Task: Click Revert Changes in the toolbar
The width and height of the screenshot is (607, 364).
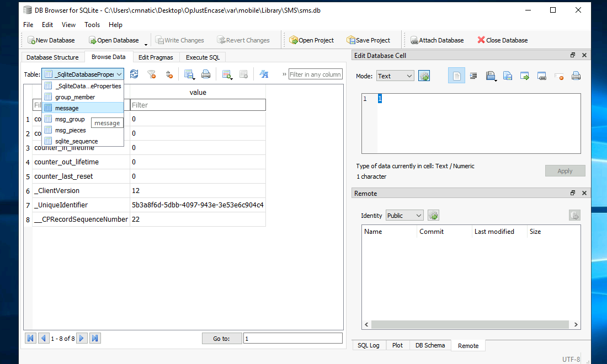Action: [243, 40]
